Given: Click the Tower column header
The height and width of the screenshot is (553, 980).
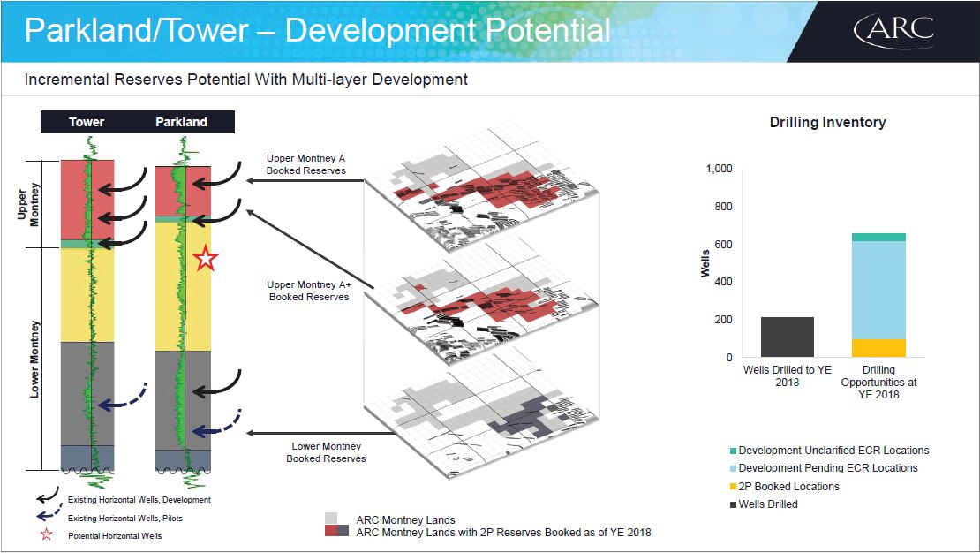Looking at the screenshot, I should tap(87, 122).
